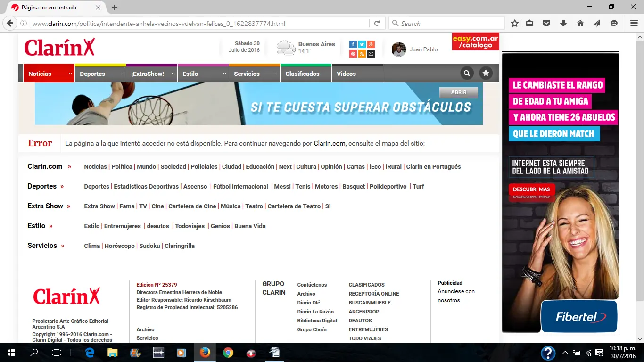Open the ARGENPROP footer link
644x362 pixels.
[364, 312]
